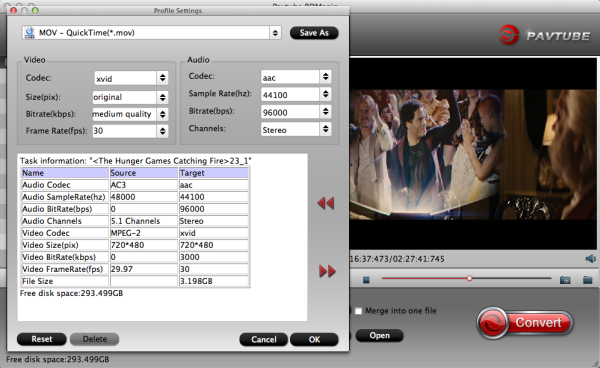Open the Video Codec xvid dropdown
This screenshot has width=600, height=368.
coord(131,78)
